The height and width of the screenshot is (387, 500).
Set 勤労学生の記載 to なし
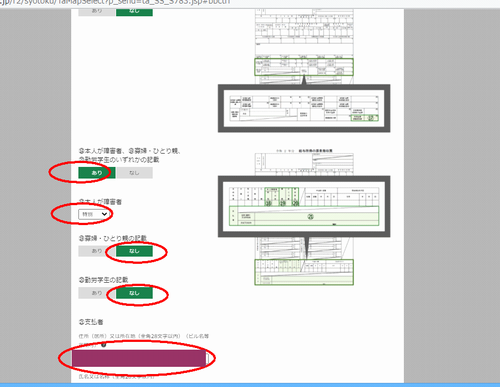[134, 293]
